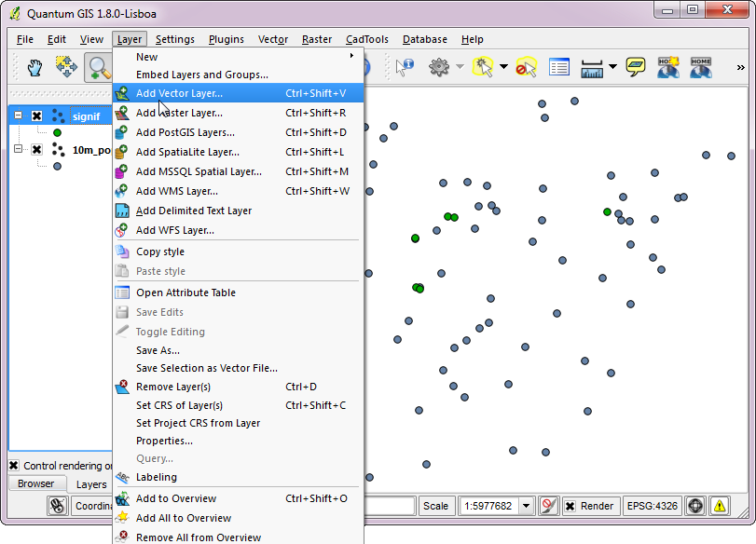
Task: Open the Measure tool dropdown arrow
Action: [x=612, y=66]
